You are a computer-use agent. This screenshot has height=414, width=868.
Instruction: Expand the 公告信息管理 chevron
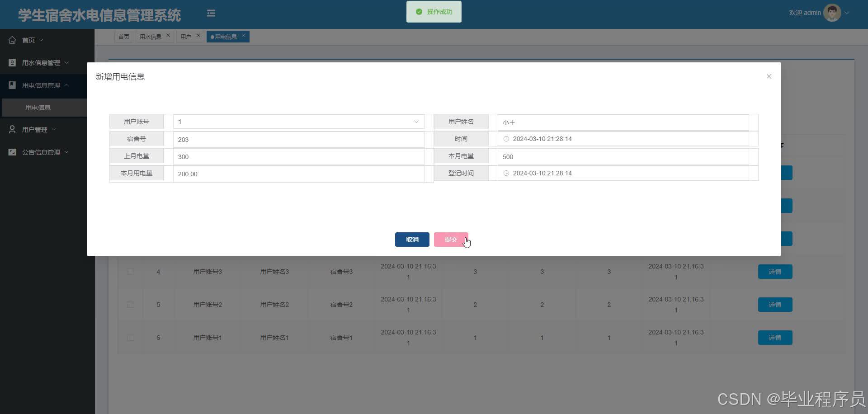(x=66, y=152)
